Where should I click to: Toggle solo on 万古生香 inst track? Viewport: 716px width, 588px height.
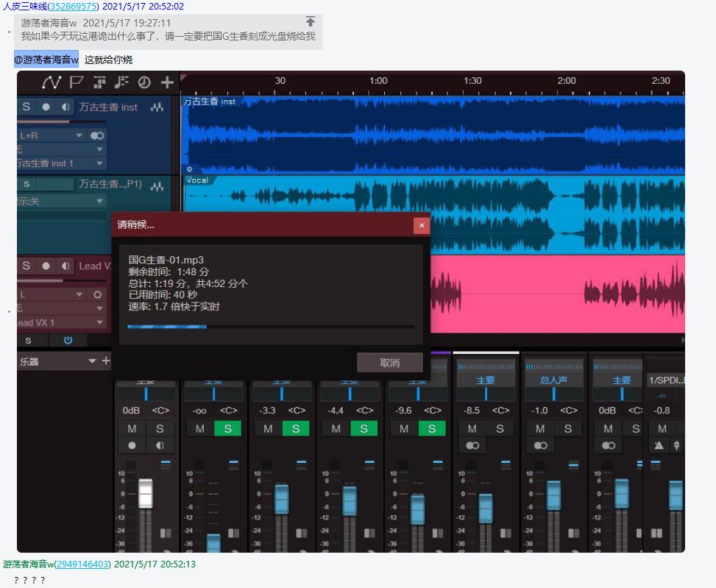[x=26, y=107]
